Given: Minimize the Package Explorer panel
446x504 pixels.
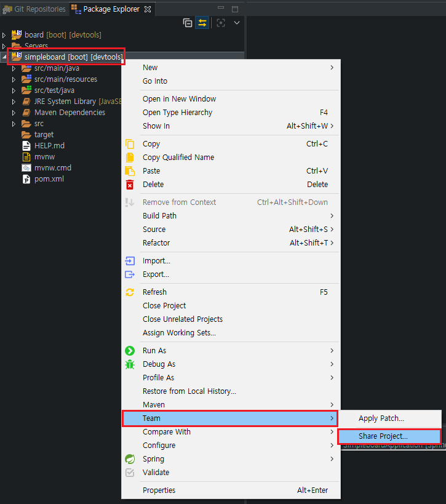Looking at the screenshot, I should pyautogui.click(x=221, y=8).
